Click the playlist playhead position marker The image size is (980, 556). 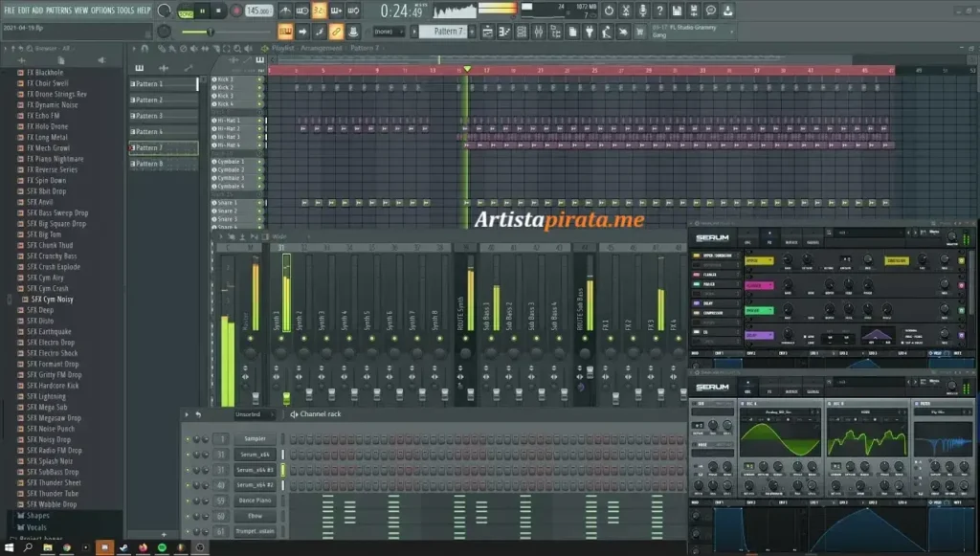467,69
